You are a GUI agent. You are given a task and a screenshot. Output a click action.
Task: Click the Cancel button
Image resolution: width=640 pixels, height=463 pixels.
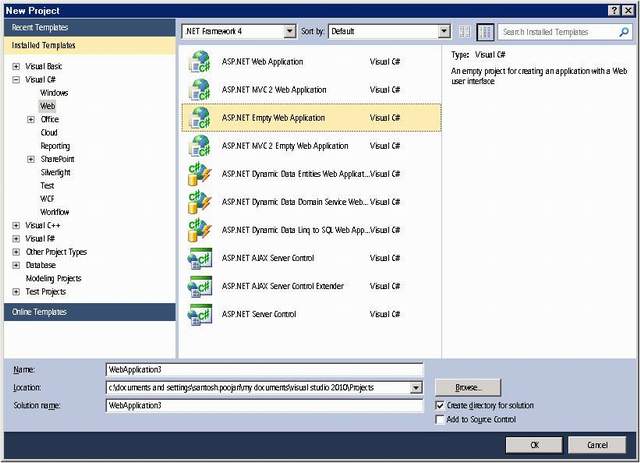click(597, 445)
